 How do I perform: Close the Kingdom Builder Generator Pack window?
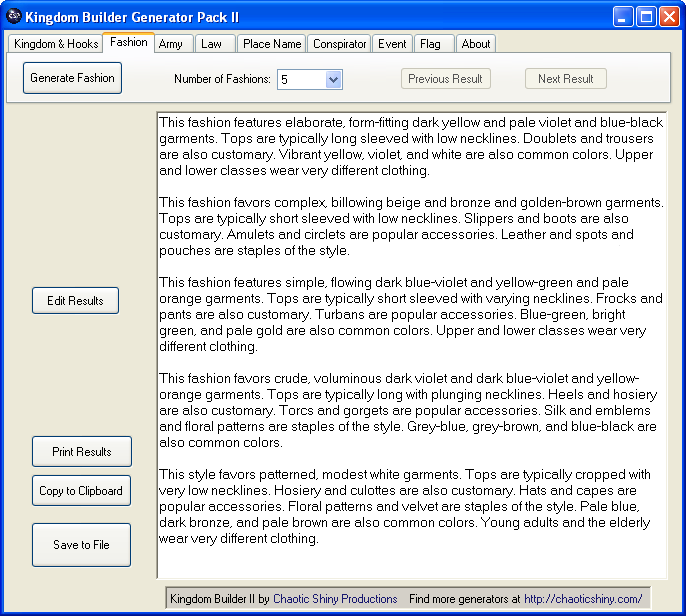pyautogui.click(x=669, y=17)
